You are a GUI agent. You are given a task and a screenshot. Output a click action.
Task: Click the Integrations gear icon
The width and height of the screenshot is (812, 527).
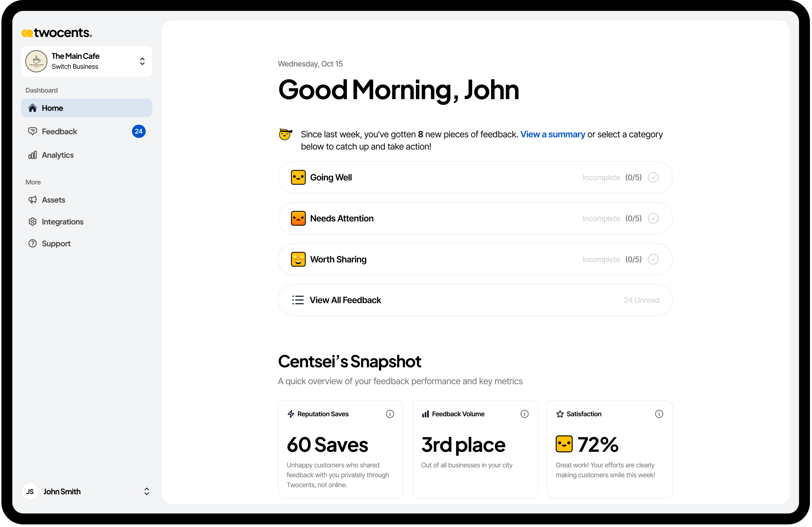pos(32,222)
